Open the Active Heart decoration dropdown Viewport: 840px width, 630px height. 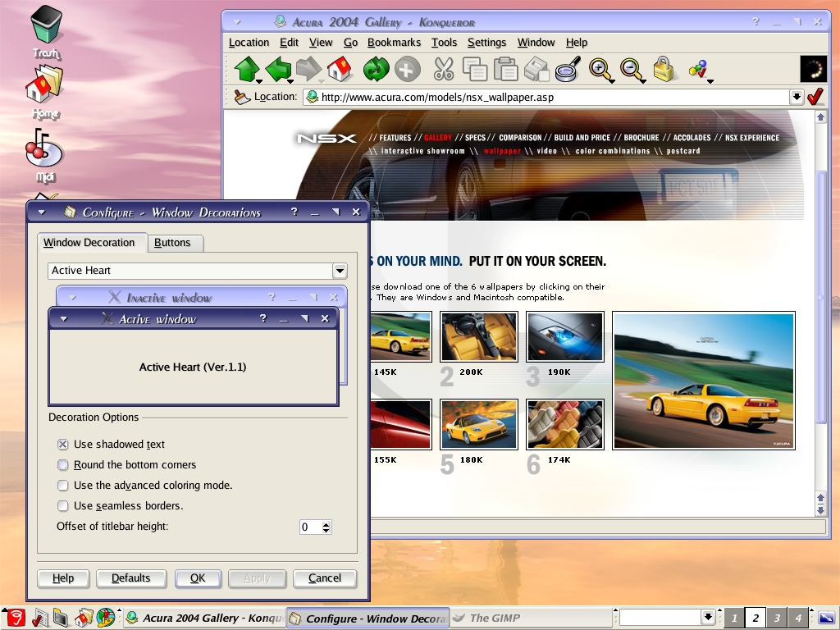(x=340, y=271)
